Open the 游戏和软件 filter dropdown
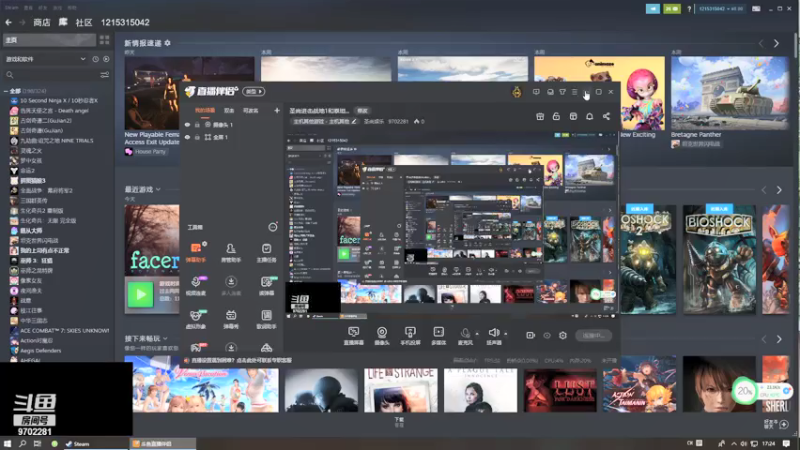This screenshot has height=450, width=800. (45, 59)
